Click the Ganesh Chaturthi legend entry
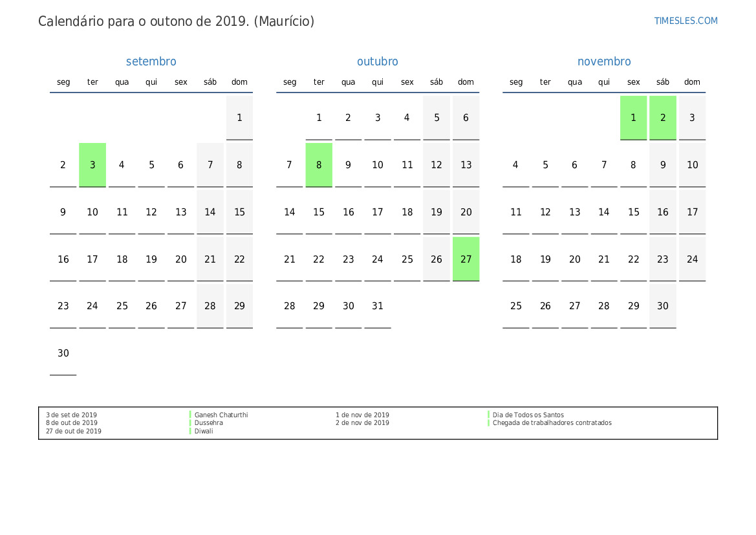The image size is (756, 535). (221, 415)
